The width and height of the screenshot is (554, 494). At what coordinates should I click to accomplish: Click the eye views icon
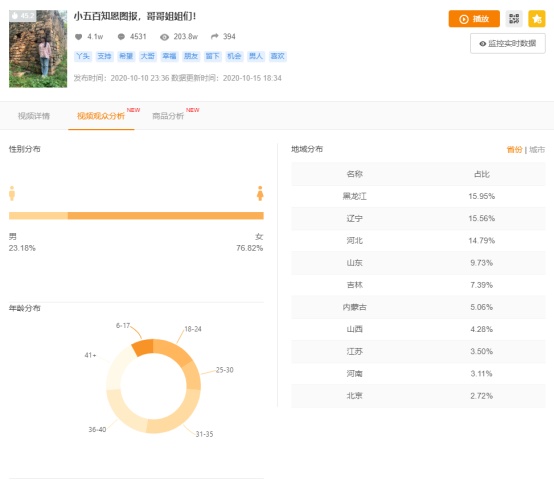[164, 37]
